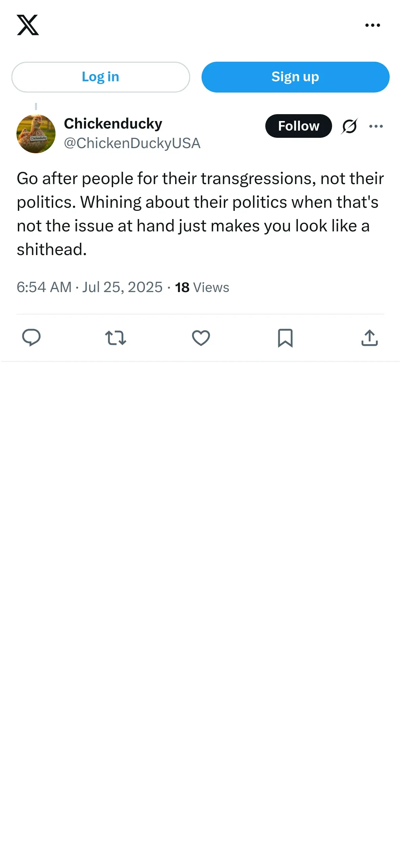Visit the @ChickenDuckyUSA handle link

pyautogui.click(x=132, y=143)
